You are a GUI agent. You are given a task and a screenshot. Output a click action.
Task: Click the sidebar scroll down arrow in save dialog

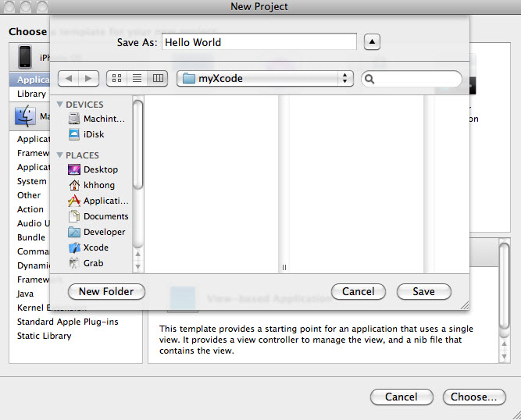point(138,267)
